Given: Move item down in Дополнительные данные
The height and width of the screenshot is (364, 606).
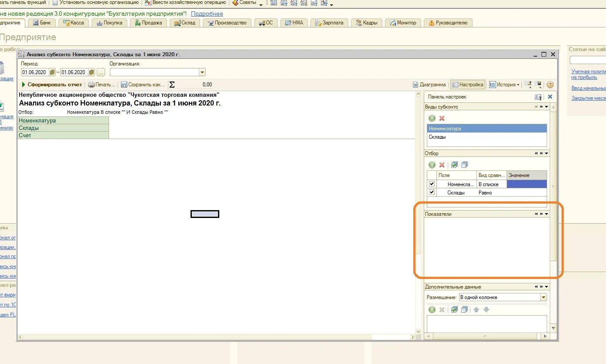Looking at the screenshot, I should point(487,310).
